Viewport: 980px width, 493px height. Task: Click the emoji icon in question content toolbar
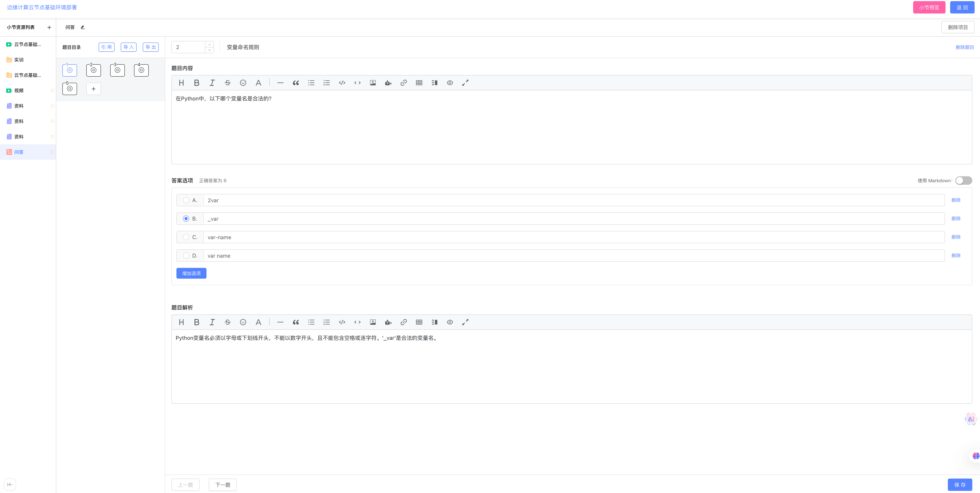click(x=243, y=83)
